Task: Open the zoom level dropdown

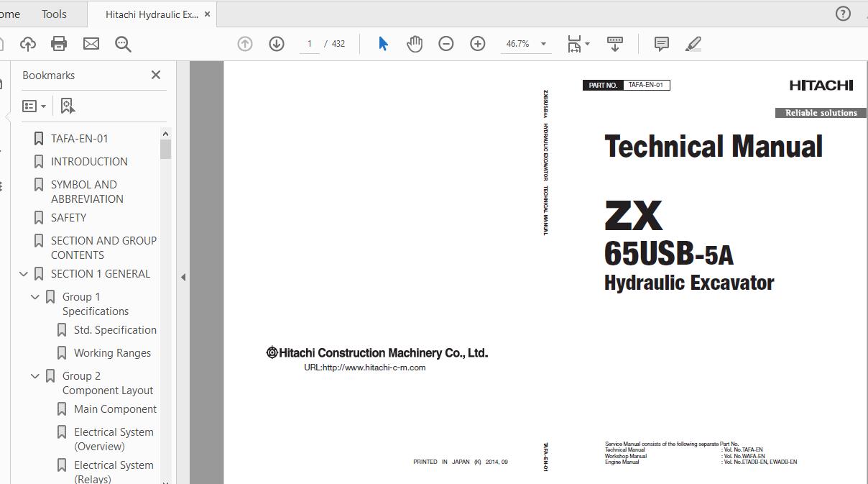Action: (543, 44)
